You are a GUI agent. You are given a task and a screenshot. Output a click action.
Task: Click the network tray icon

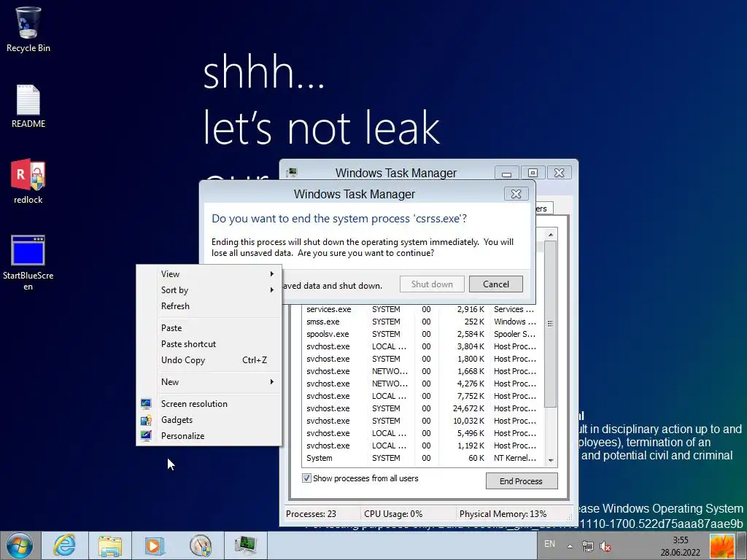[588, 546]
